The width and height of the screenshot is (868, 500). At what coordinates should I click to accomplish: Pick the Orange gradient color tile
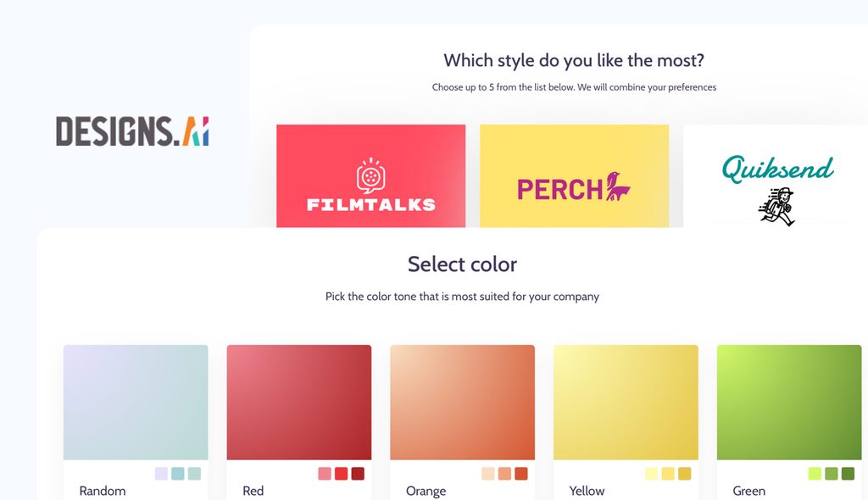463,402
